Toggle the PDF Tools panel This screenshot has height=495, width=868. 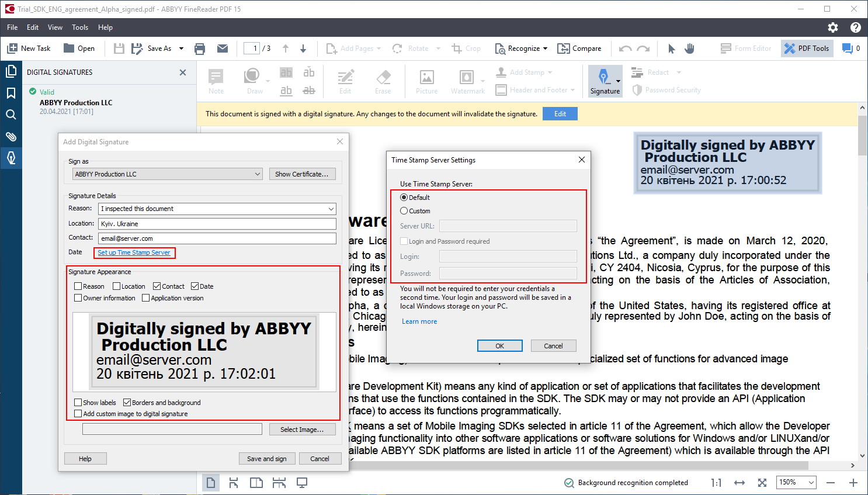pos(806,49)
